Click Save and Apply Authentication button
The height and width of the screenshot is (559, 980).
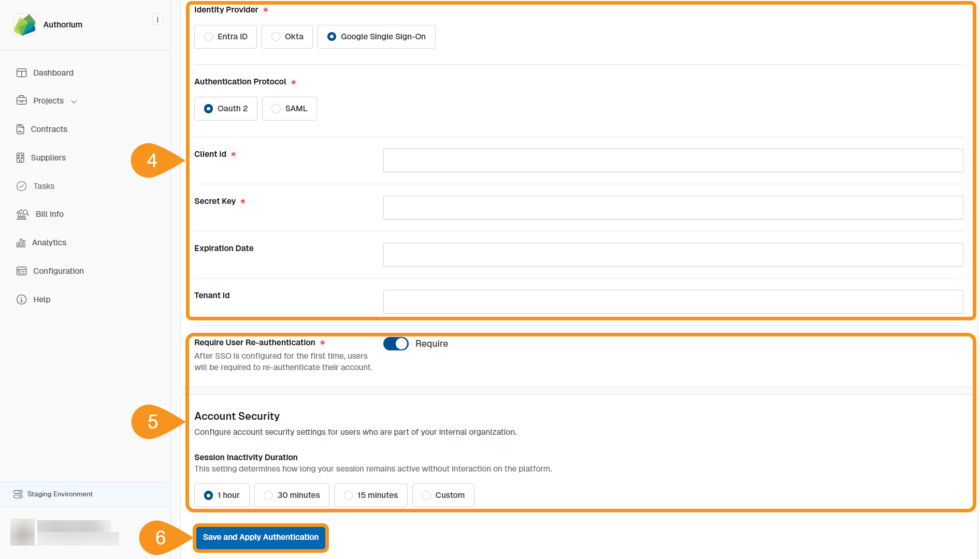(x=261, y=537)
